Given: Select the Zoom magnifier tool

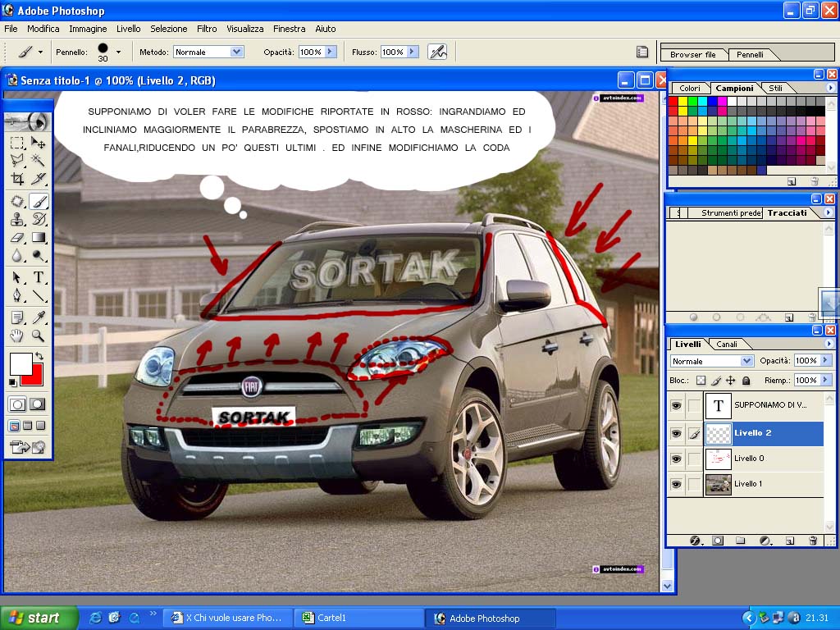Looking at the screenshot, I should coord(38,336).
